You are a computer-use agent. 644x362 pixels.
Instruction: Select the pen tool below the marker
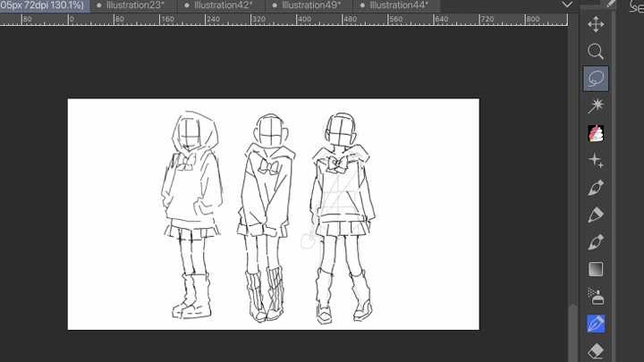point(596,242)
